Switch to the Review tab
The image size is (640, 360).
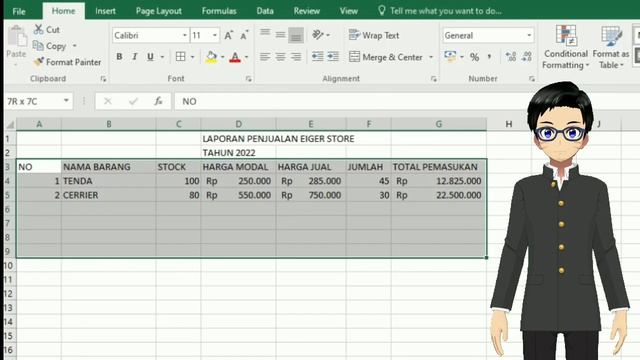click(x=307, y=11)
